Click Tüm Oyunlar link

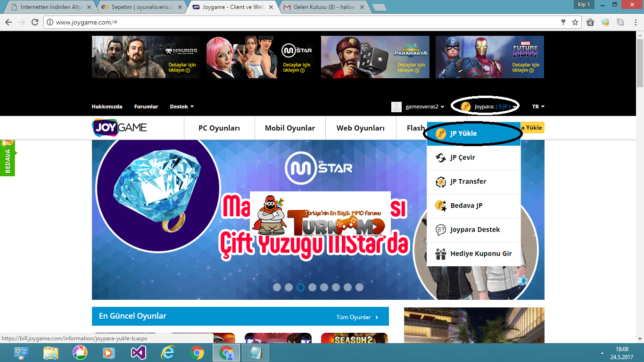coord(357,317)
